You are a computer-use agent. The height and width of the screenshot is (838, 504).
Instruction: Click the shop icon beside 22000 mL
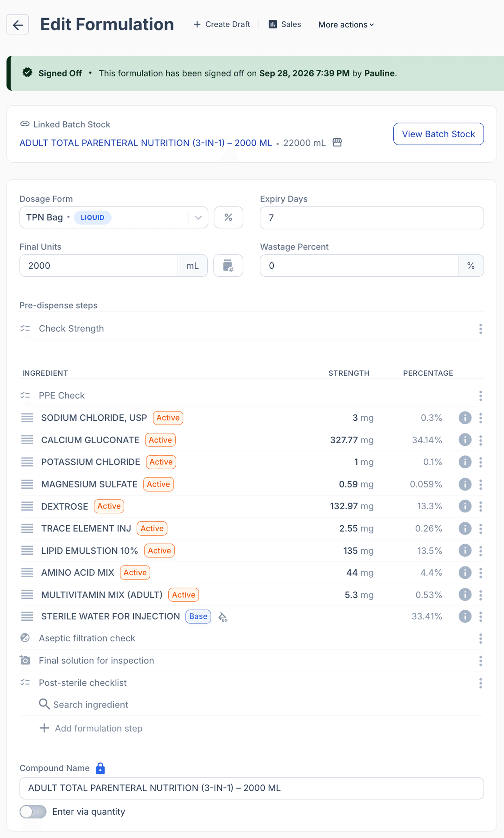tap(337, 143)
